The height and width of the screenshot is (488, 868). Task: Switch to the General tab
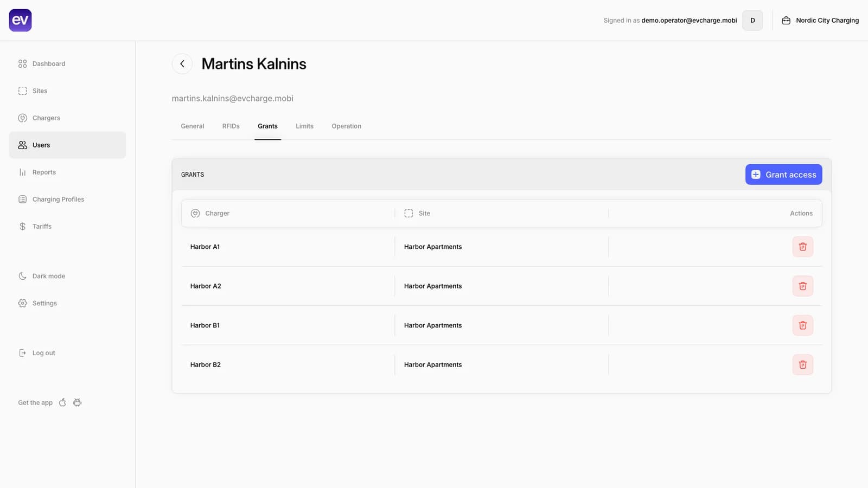pyautogui.click(x=193, y=126)
